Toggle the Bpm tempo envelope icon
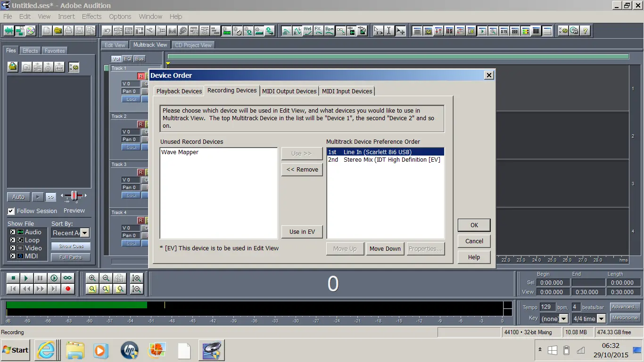The height and width of the screenshot is (362, 644). (x=330, y=31)
